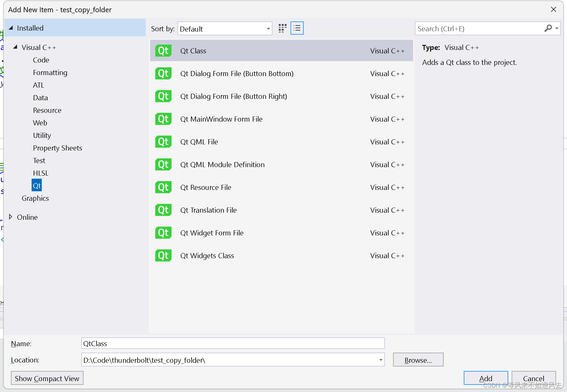Click the Installed header label
Screen dimensions: 567x392
[30, 28]
